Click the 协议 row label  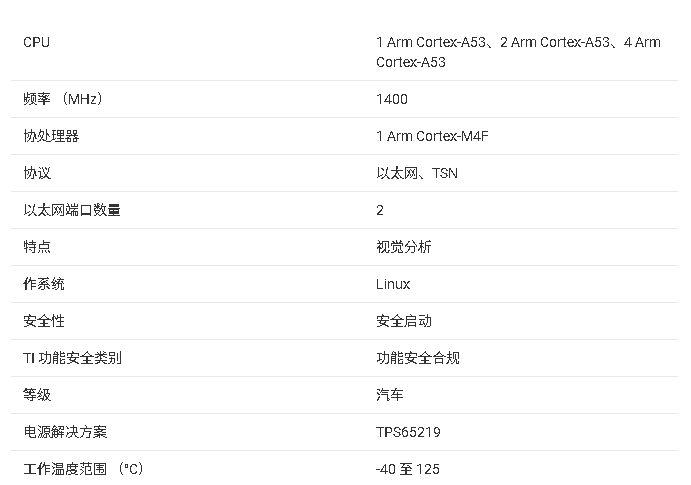(37, 173)
